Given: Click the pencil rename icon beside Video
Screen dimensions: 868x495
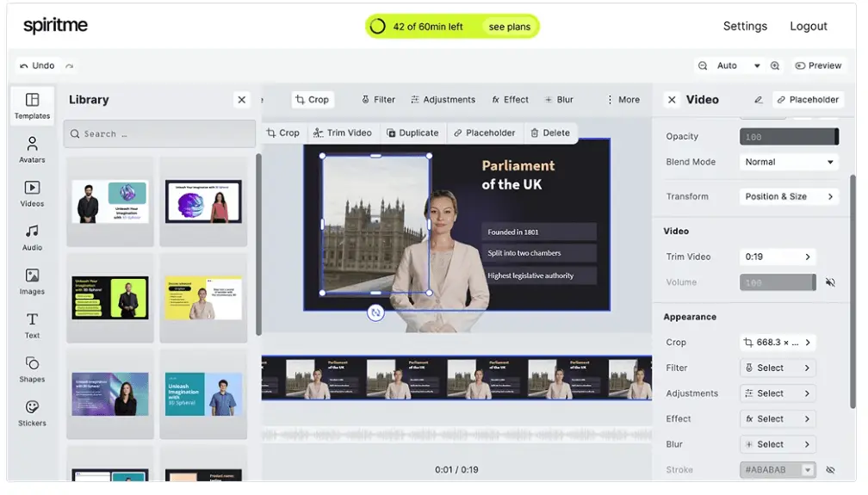Looking at the screenshot, I should pyautogui.click(x=759, y=100).
